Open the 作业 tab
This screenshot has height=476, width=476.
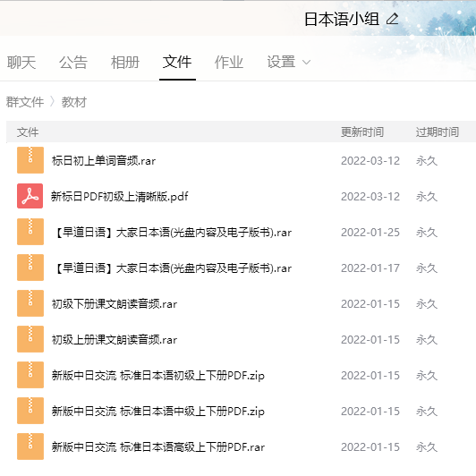coord(229,63)
